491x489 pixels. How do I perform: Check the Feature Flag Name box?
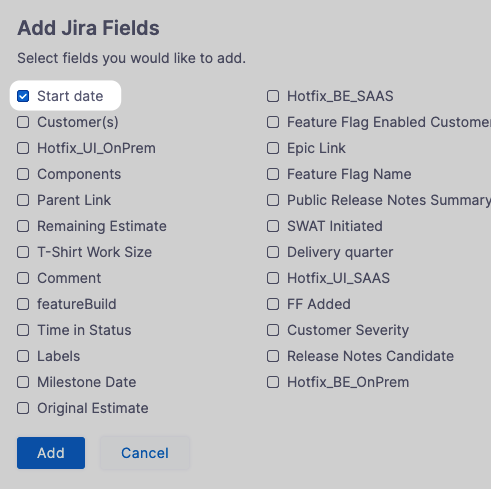point(273,174)
